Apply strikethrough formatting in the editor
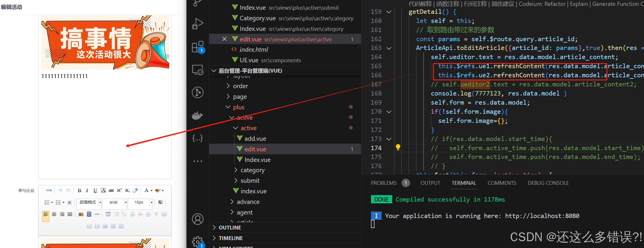The height and width of the screenshot is (248, 644). (111, 190)
